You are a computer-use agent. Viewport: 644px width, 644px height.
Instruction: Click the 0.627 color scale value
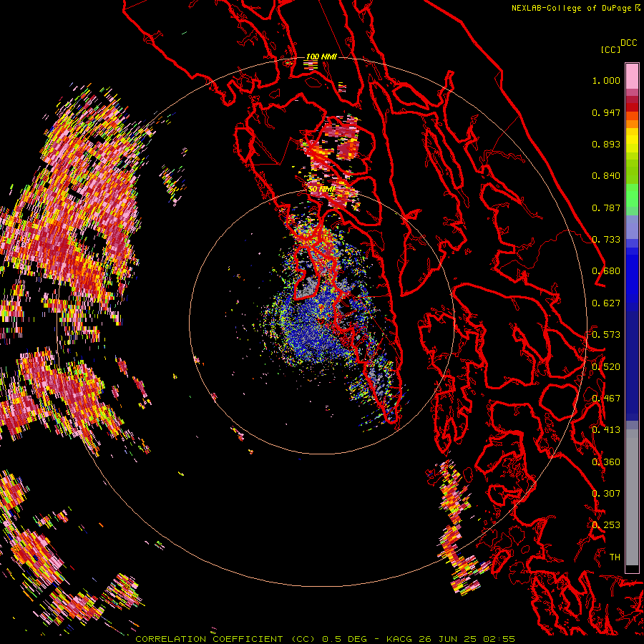(606, 303)
